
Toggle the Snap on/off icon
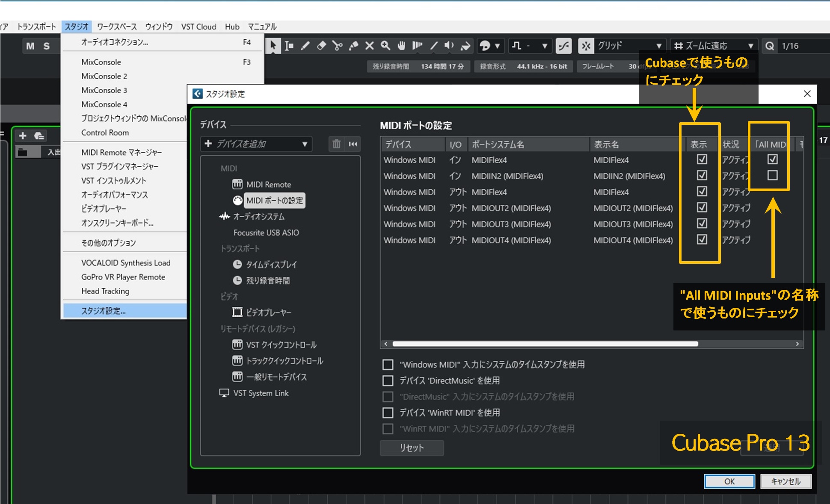(586, 46)
